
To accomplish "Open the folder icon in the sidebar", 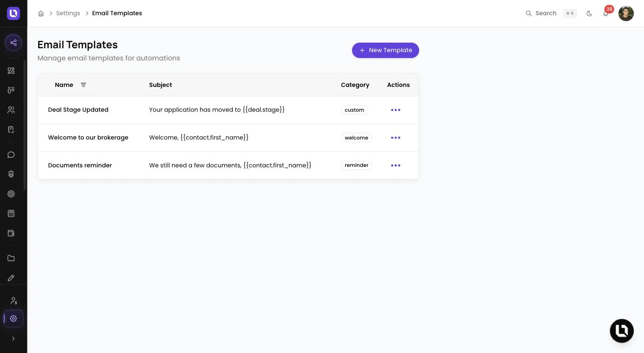I will point(11,258).
